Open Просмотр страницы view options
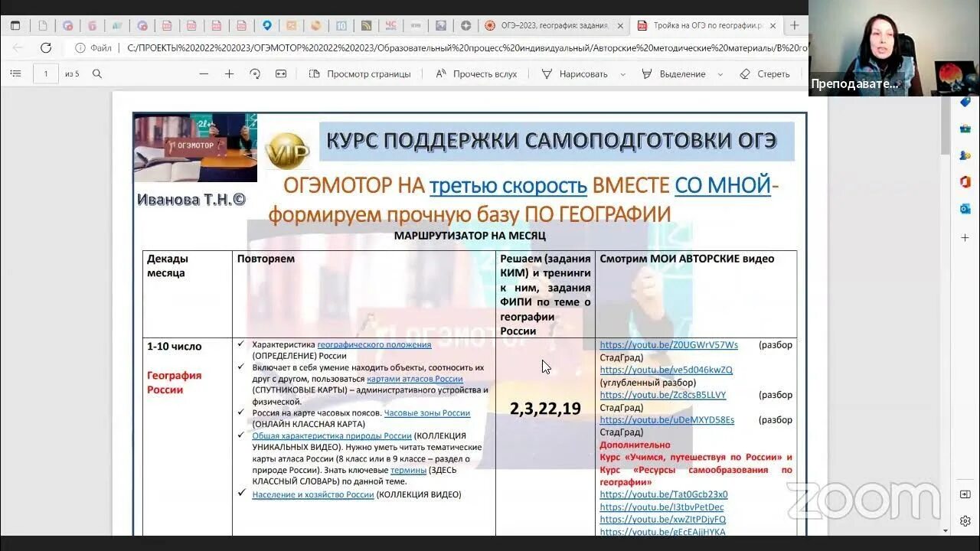 [x=360, y=73]
